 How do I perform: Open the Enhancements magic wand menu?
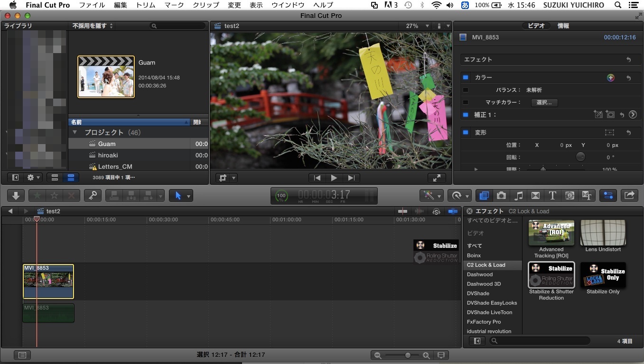[x=431, y=195]
